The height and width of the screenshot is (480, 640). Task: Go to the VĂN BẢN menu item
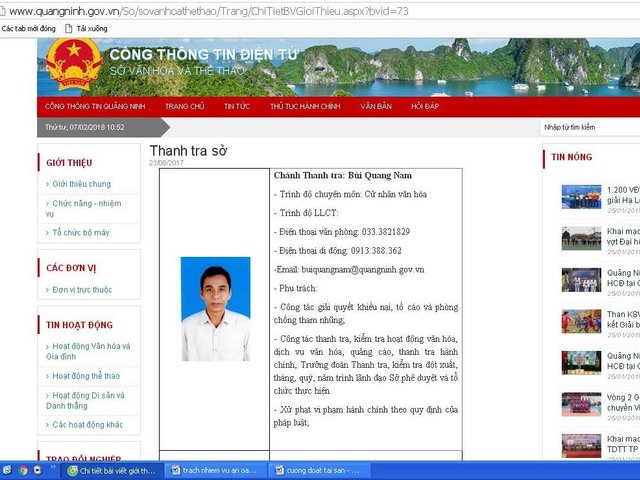click(x=376, y=105)
